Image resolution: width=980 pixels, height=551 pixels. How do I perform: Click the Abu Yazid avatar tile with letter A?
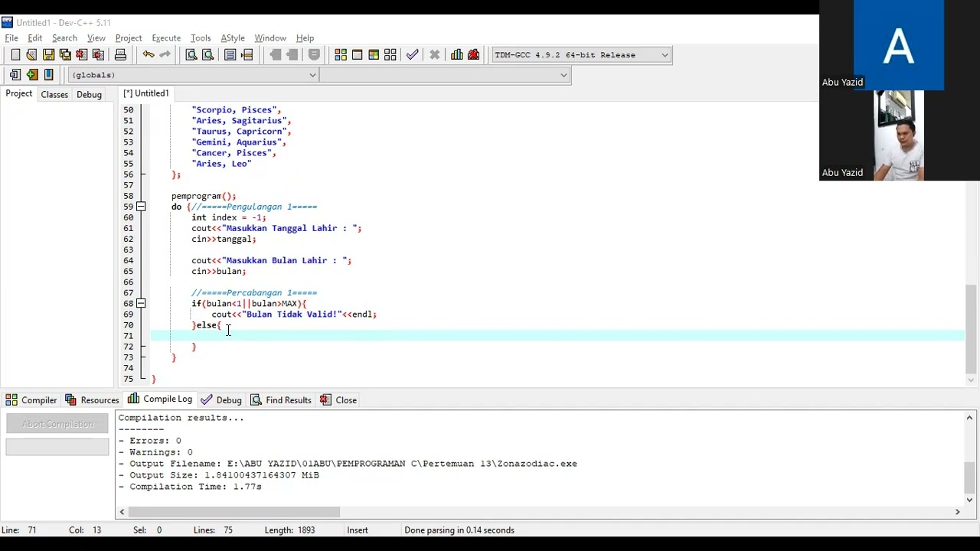click(899, 45)
